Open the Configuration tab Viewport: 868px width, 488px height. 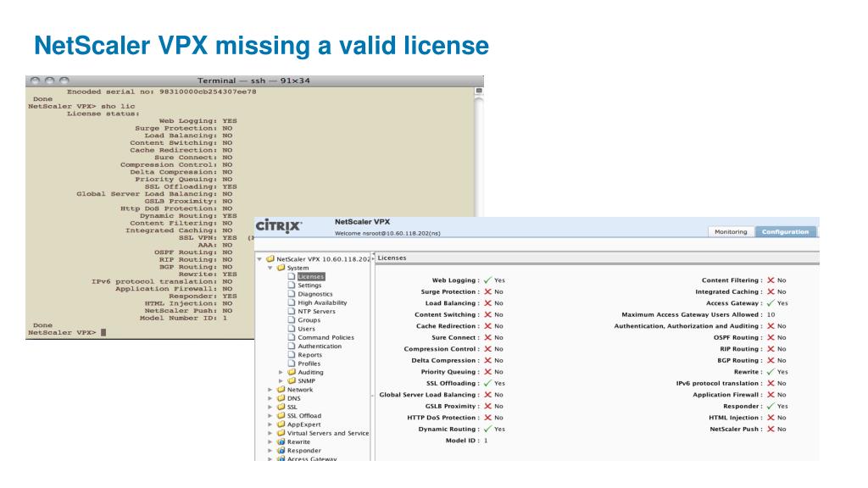click(x=785, y=232)
